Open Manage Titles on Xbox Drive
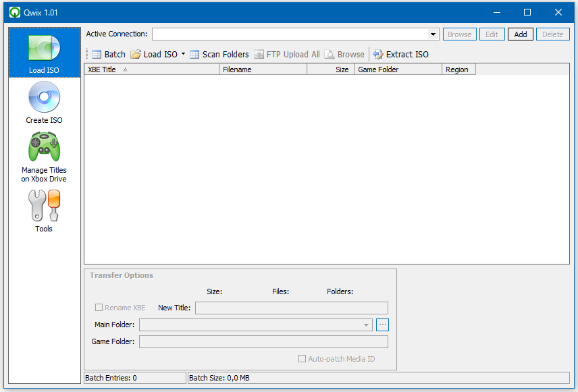The image size is (578, 392). point(45,157)
